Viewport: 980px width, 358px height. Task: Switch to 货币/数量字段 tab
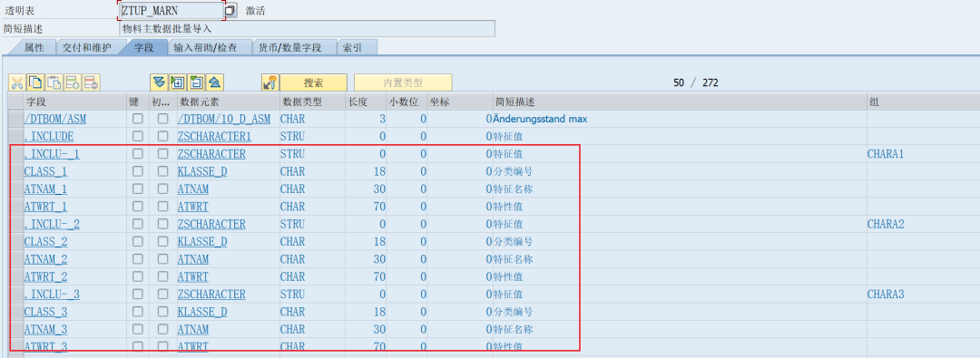pyautogui.click(x=290, y=47)
